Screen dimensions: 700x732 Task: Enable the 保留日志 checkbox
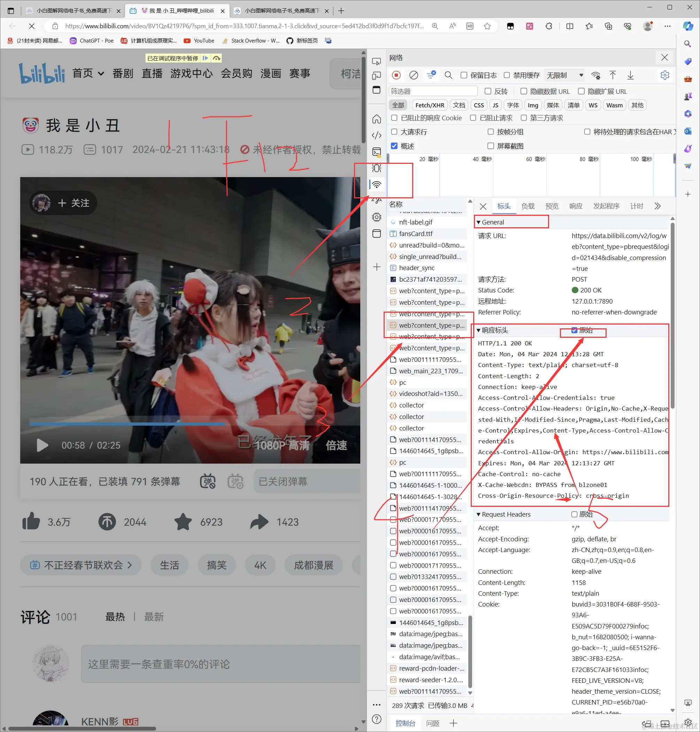464,75
